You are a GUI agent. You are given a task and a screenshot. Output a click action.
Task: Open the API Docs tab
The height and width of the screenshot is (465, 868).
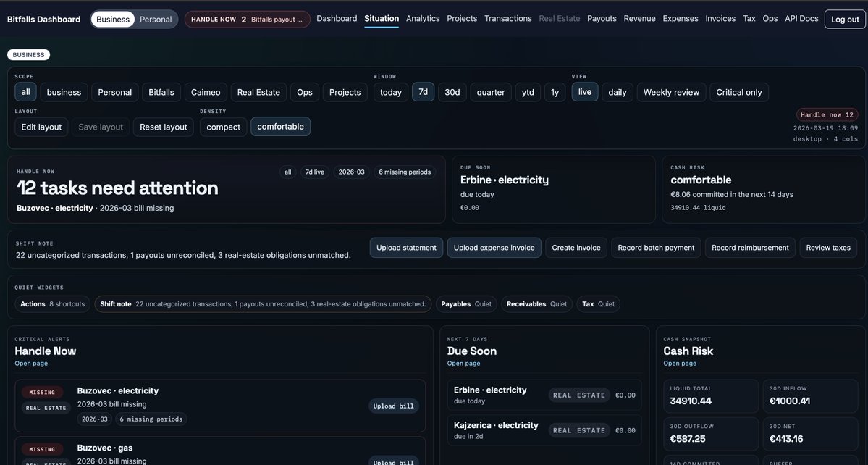point(801,18)
